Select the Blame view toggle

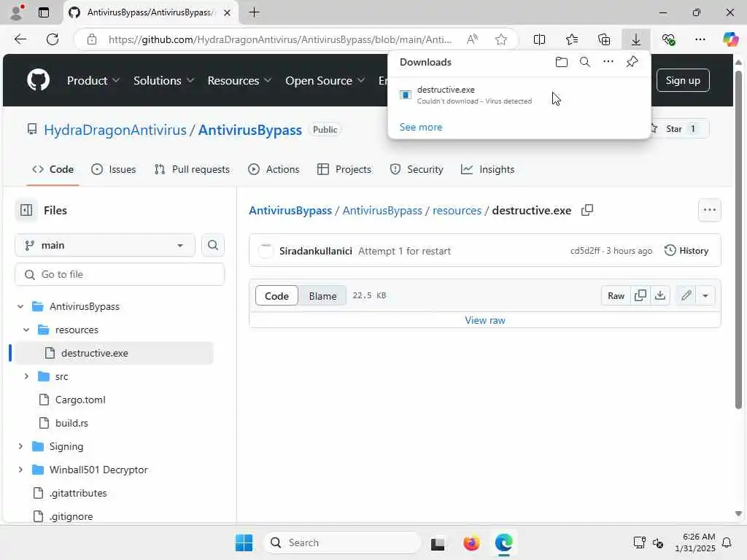click(x=322, y=296)
